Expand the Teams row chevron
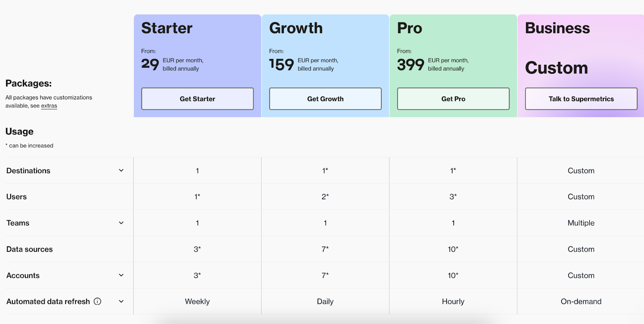The image size is (644, 324). [121, 223]
